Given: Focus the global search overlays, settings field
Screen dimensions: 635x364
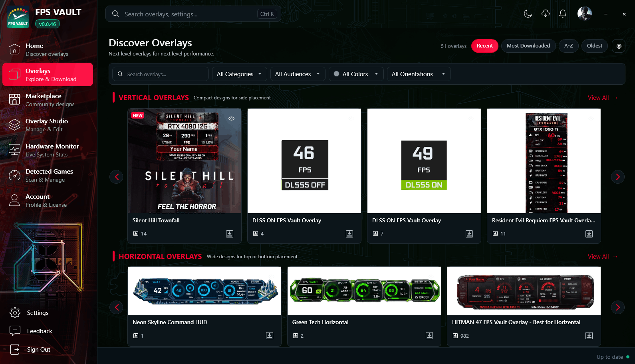Looking at the screenshot, I should point(193,14).
